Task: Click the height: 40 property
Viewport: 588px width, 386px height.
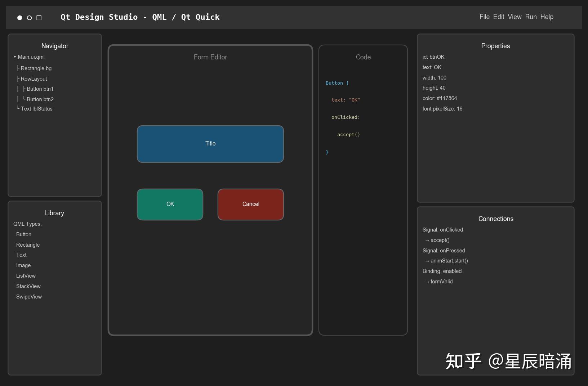Action: [434, 88]
